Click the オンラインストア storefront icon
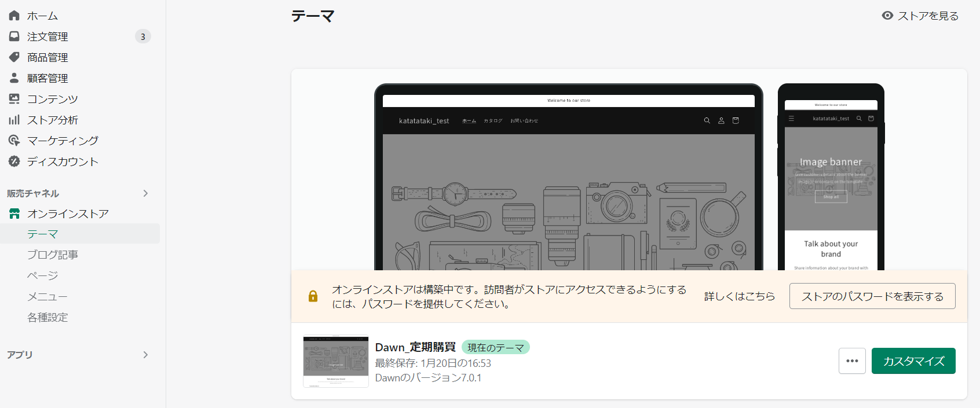980x408 pixels. [x=14, y=214]
